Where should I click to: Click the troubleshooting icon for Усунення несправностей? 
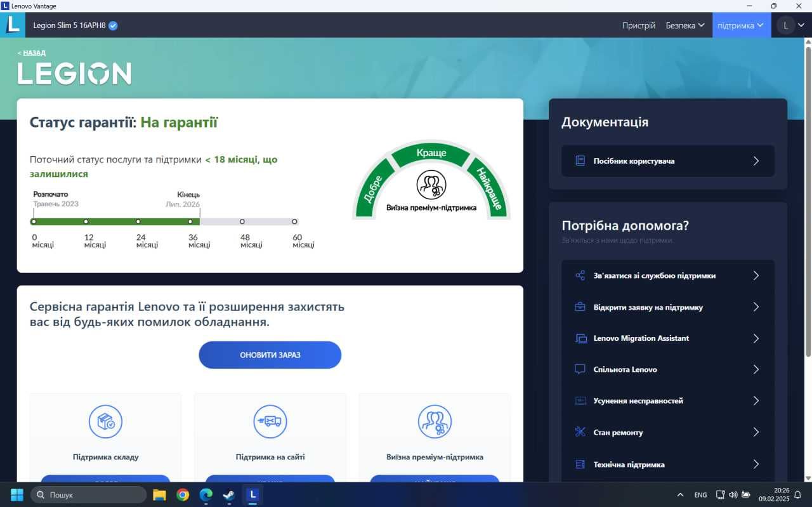pyautogui.click(x=580, y=401)
